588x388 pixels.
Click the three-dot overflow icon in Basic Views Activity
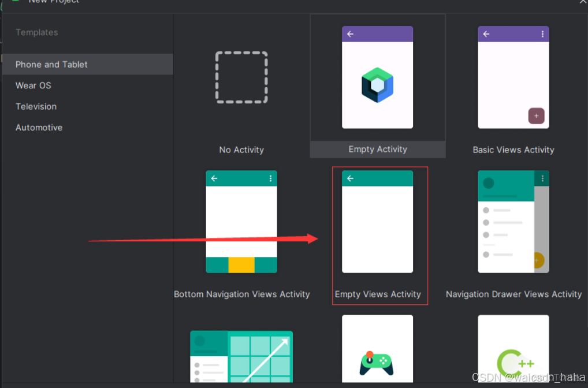click(x=542, y=33)
